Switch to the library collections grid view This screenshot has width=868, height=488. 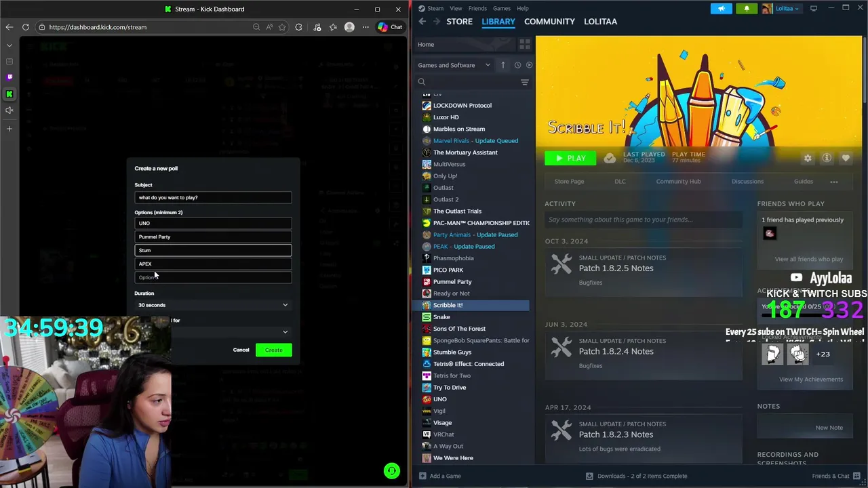click(524, 44)
